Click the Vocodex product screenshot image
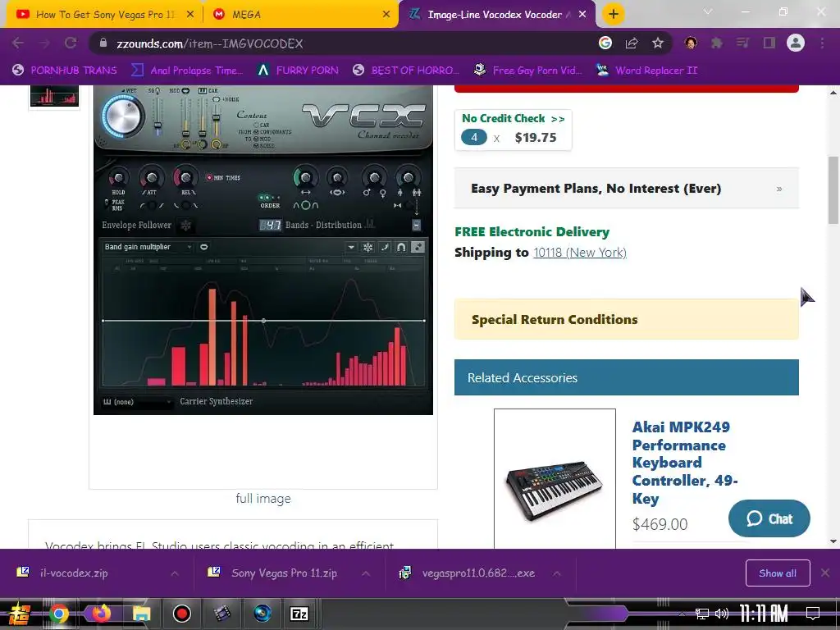This screenshot has height=630, width=840. 263,249
